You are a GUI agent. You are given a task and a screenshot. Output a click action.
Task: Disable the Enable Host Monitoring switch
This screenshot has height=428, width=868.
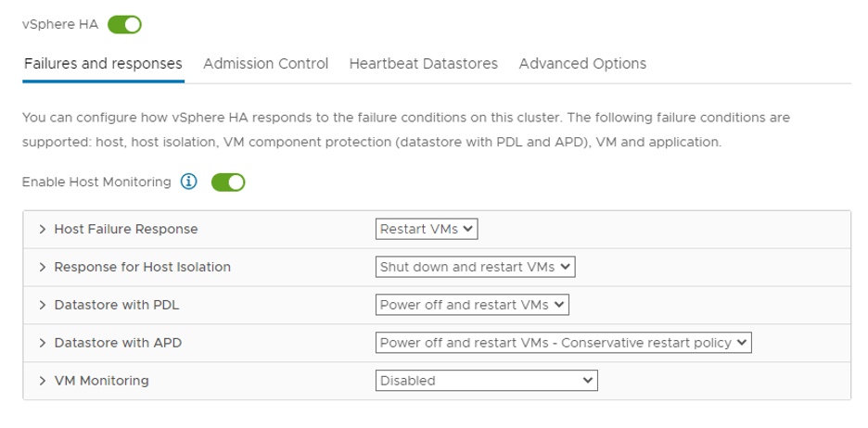click(x=228, y=183)
